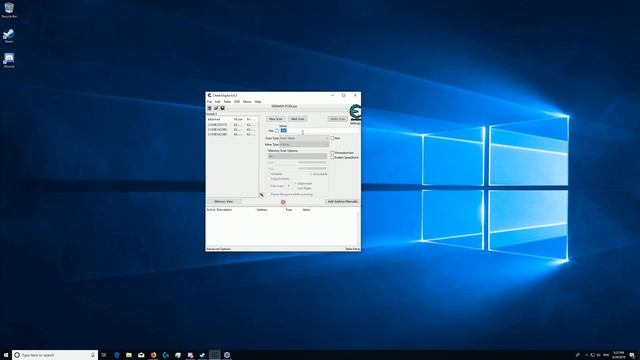The width and height of the screenshot is (640, 360).
Task: Click the Next Scan button
Action: click(x=298, y=119)
